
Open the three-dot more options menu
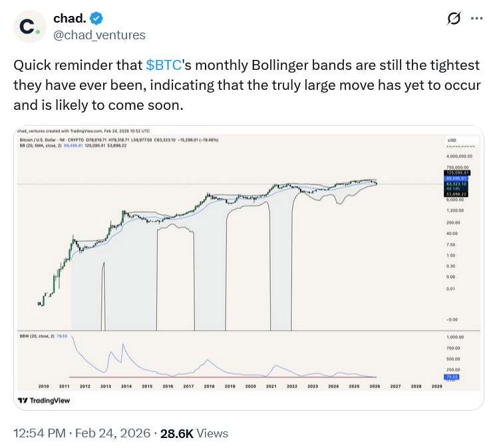476,19
